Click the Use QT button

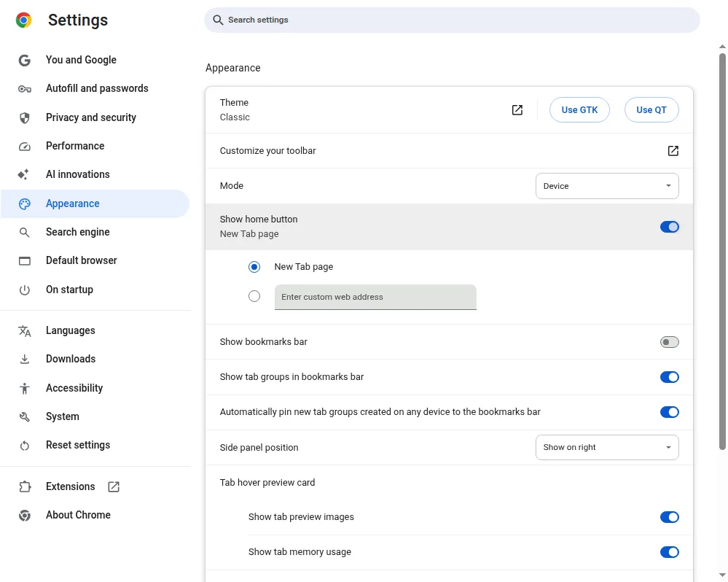click(x=651, y=110)
